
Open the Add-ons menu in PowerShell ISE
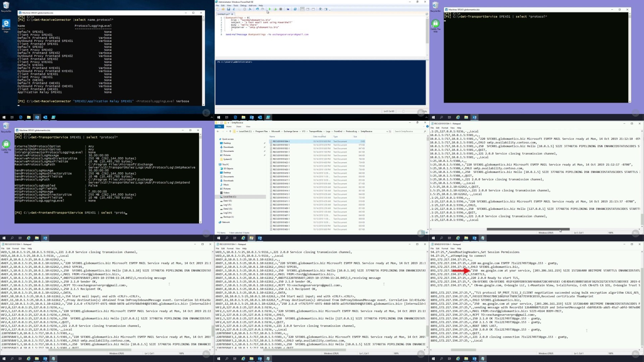pyautogui.click(x=253, y=5)
